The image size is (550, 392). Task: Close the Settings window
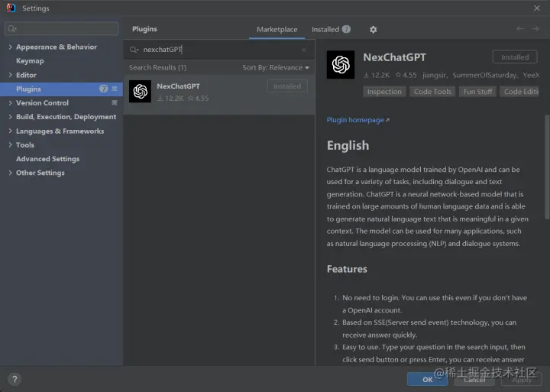point(537,8)
